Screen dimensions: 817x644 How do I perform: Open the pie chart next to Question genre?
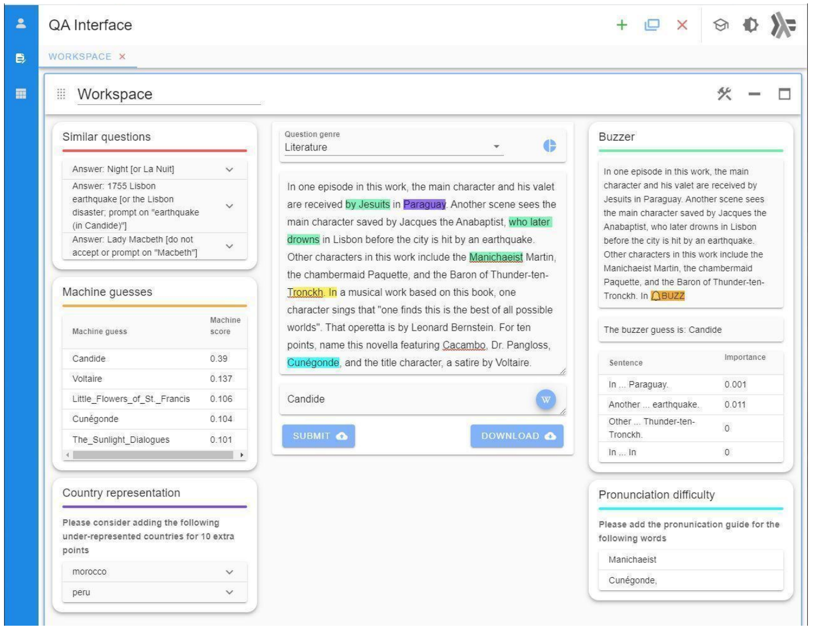pos(550,146)
